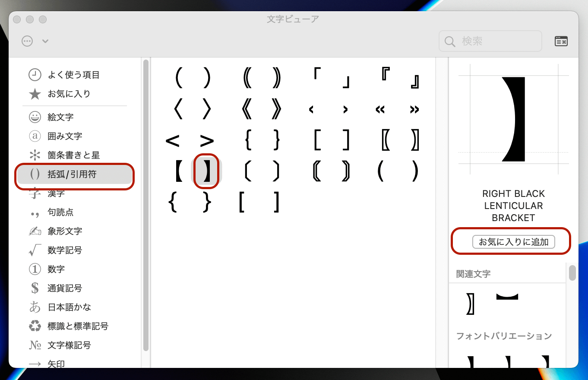This screenshot has height=380, width=588.
Task: Pick the right white tortoise shell bracket 〙
Action: (345, 171)
